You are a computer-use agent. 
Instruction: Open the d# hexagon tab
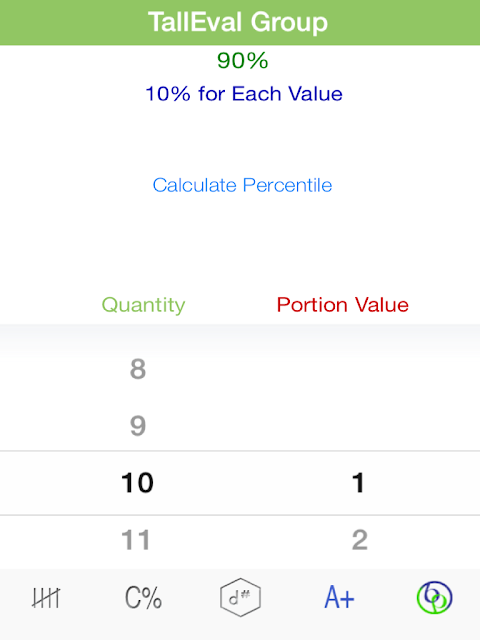point(240,597)
